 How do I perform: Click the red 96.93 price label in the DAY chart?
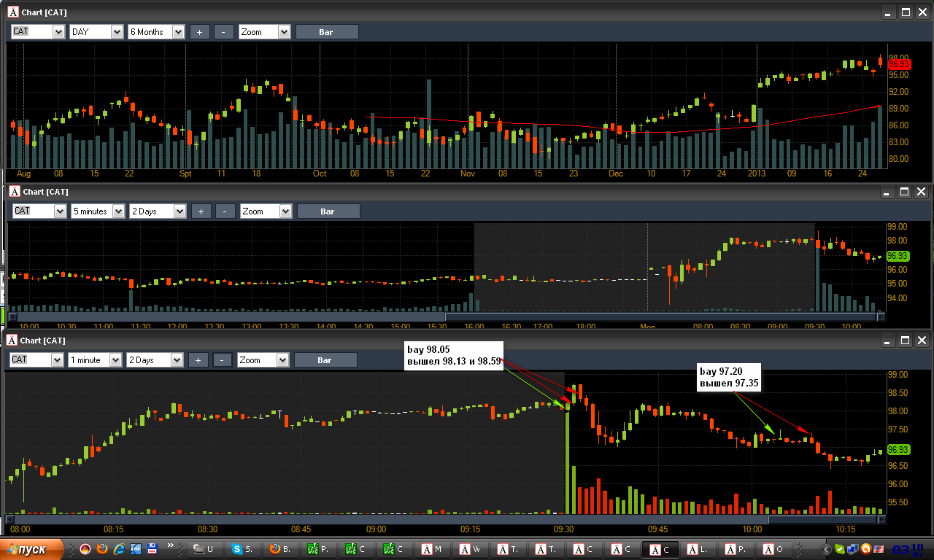tap(899, 64)
